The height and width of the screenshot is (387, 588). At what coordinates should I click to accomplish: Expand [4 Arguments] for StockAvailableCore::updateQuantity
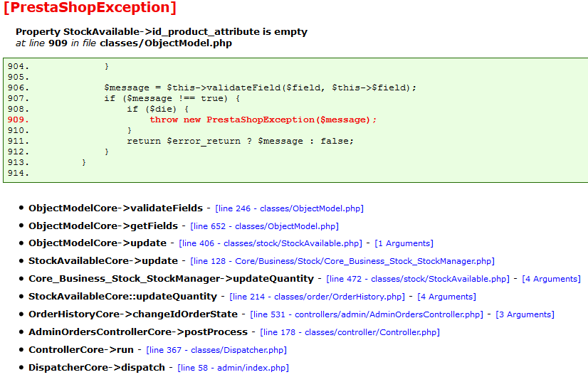pyautogui.click(x=446, y=297)
